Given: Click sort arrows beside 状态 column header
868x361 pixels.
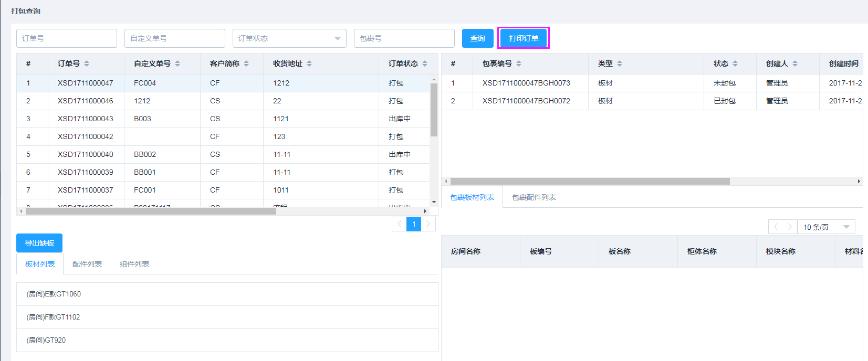Looking at the screenshot, I should [x=735, y=63].
